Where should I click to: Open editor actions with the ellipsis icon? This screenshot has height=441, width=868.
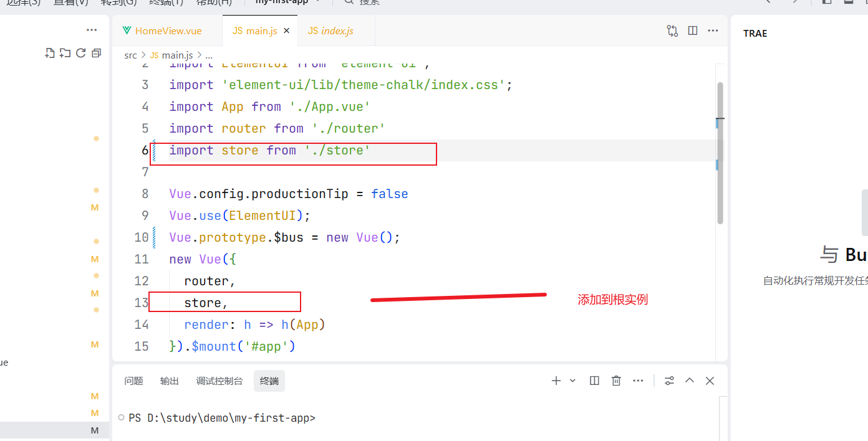click(x=713, y=30)
